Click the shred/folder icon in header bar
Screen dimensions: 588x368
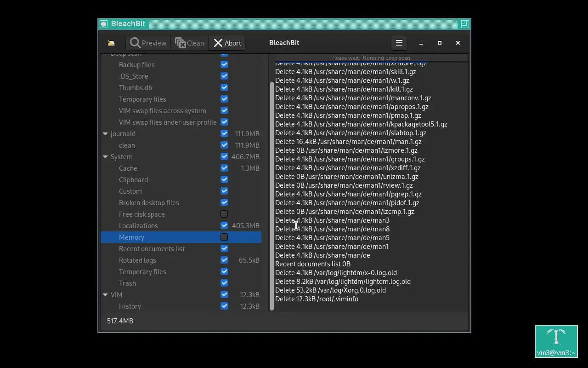[x=111, y=43]
